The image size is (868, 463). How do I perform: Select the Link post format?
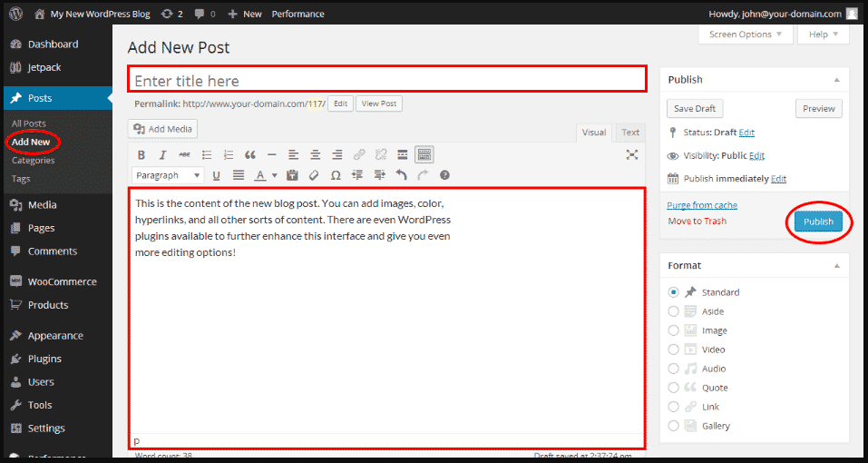(x=673, y=407)
